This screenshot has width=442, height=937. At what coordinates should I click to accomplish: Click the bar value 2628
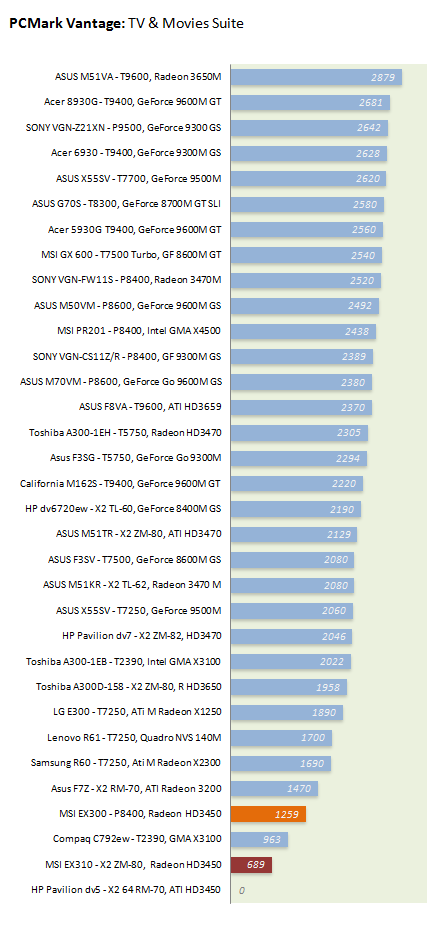[x=367, y=154]
